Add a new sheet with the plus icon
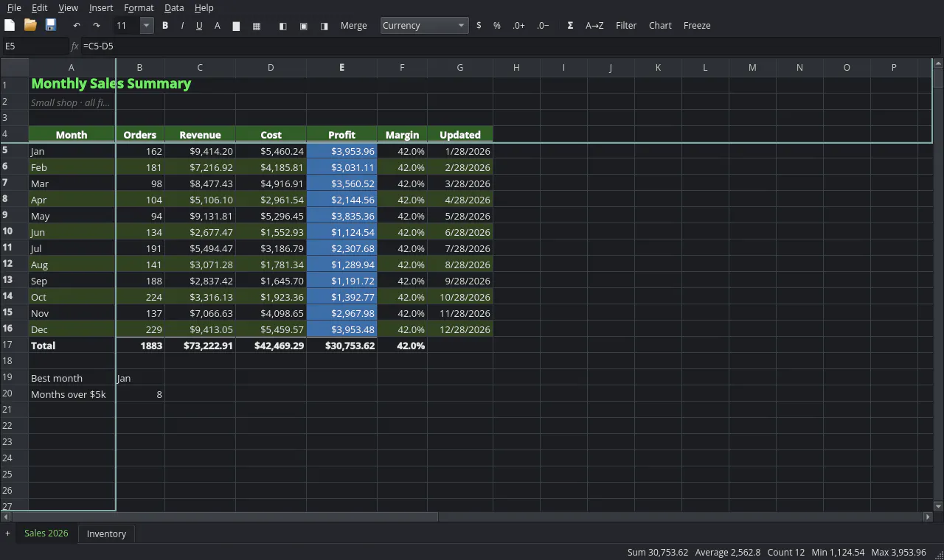944x560 pixels. 7,533
